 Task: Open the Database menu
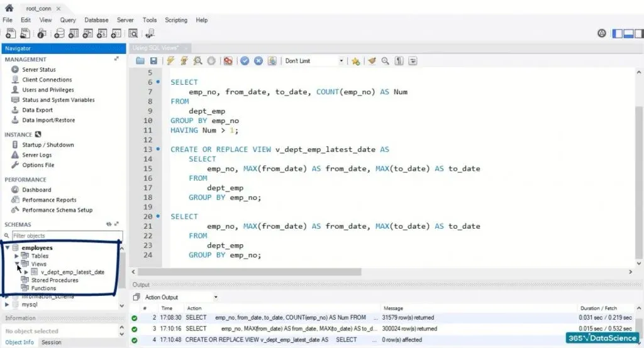96,20
